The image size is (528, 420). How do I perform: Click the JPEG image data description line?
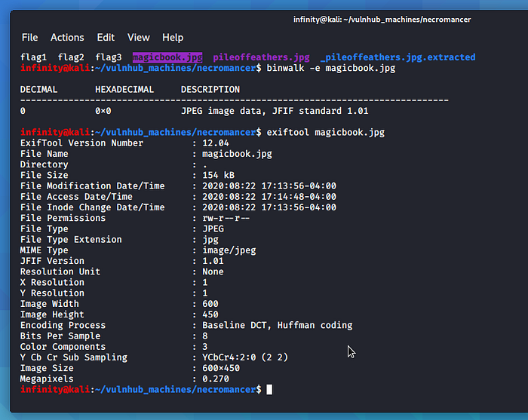(x=275, y=111)
